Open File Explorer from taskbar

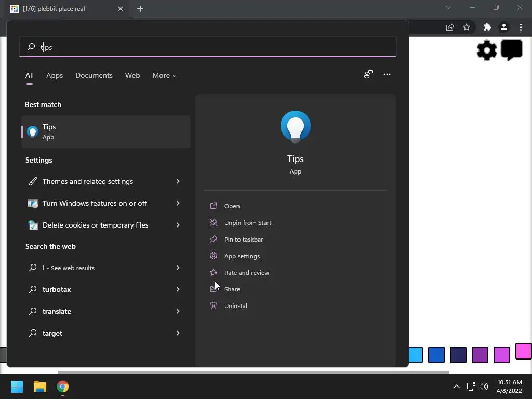(x=39, y=387)
